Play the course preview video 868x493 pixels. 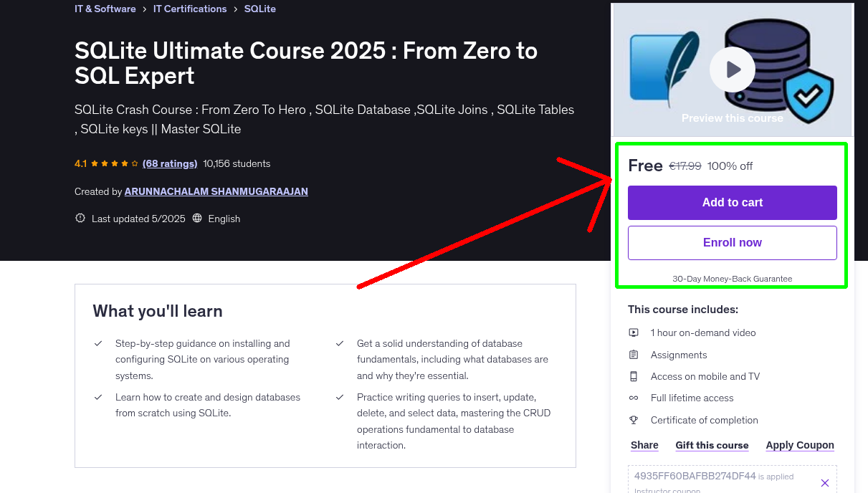[x=732, y=69]
